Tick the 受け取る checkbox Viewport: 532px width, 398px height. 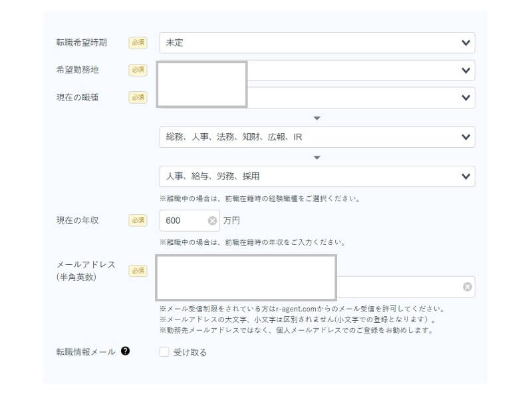click(x=164, y=352)
